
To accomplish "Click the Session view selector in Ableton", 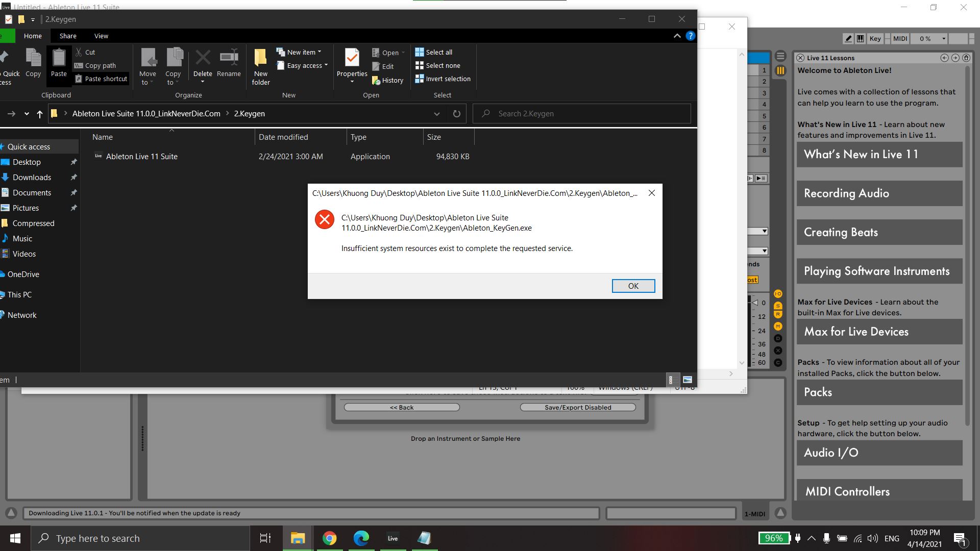I will click(780, 71).
